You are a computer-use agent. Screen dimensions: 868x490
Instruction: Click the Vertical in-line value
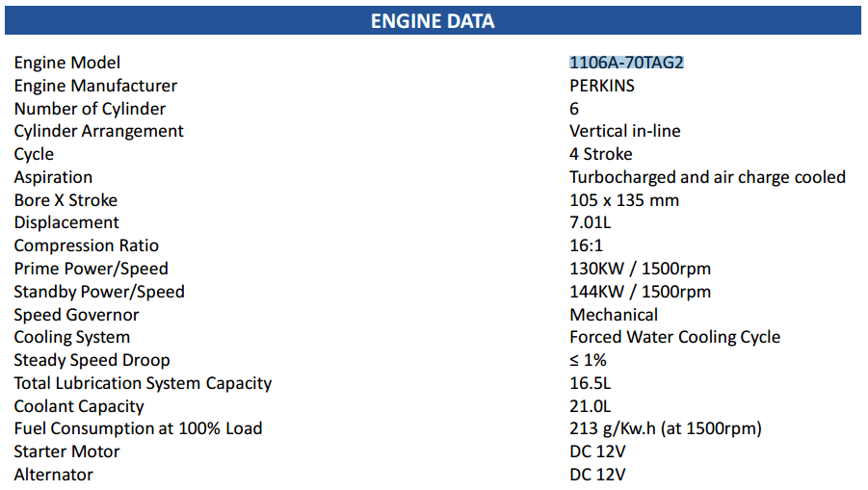[x=624, y=131]
